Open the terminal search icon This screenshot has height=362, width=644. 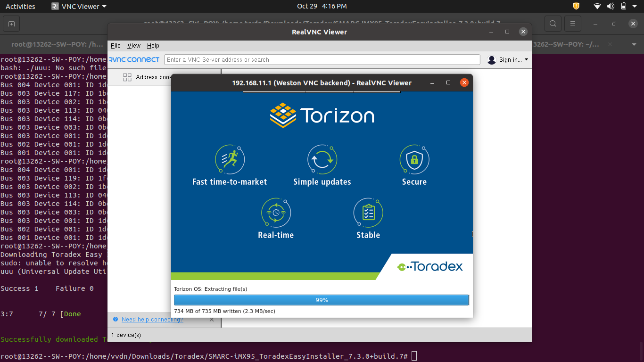click(553, 24)
